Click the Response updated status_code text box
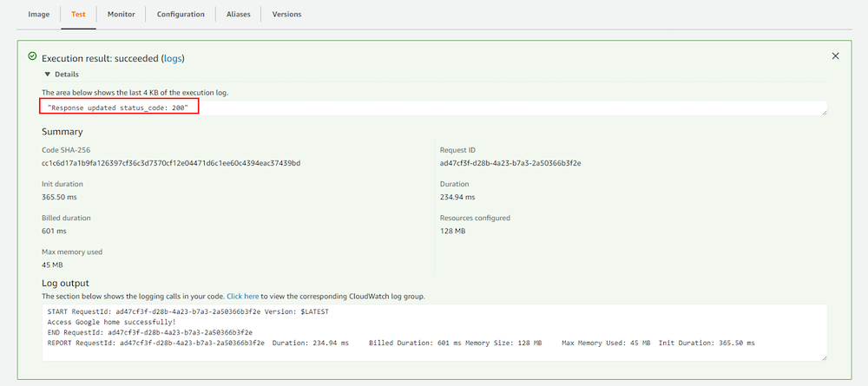868x386 pixels. coord(120,107)
